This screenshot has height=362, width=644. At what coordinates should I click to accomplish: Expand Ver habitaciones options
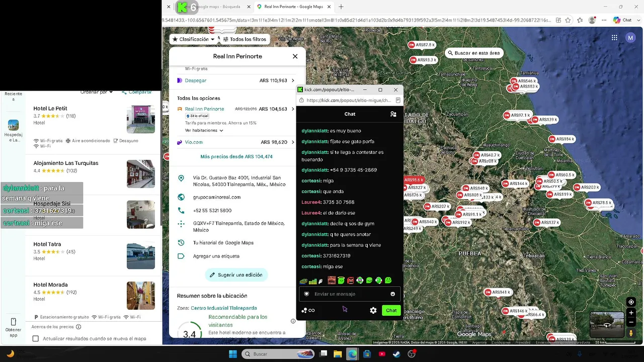(x=204, y=130)
